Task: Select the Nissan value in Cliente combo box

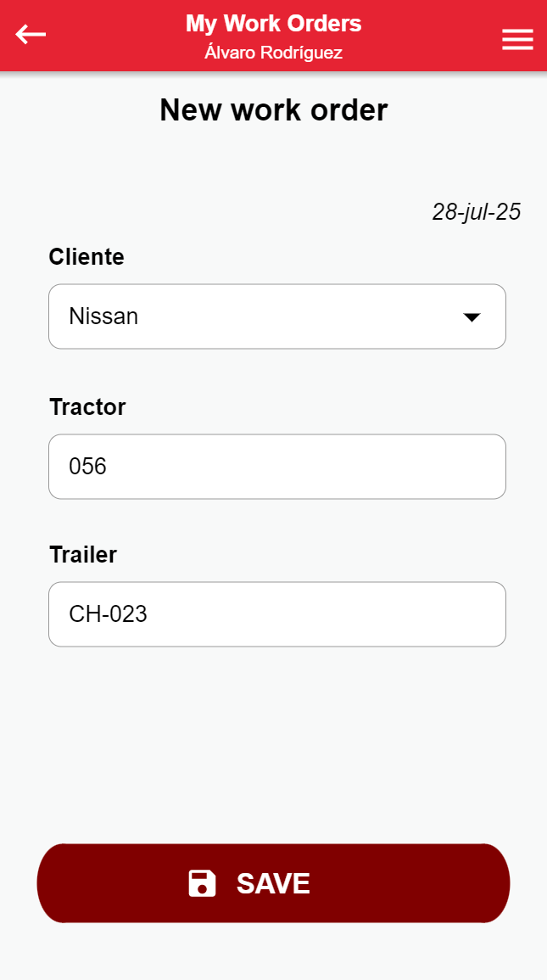Action: [103, 316]
